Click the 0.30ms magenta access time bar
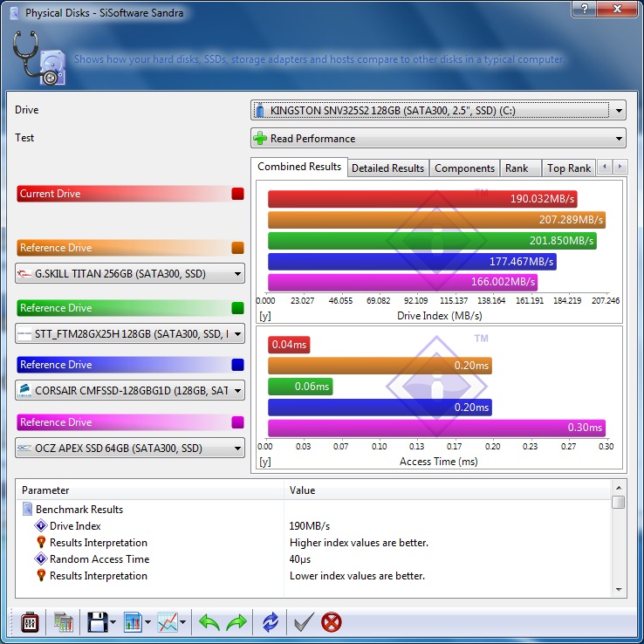The height and width of the screenshot is (644, 644). tap(436, 428)
